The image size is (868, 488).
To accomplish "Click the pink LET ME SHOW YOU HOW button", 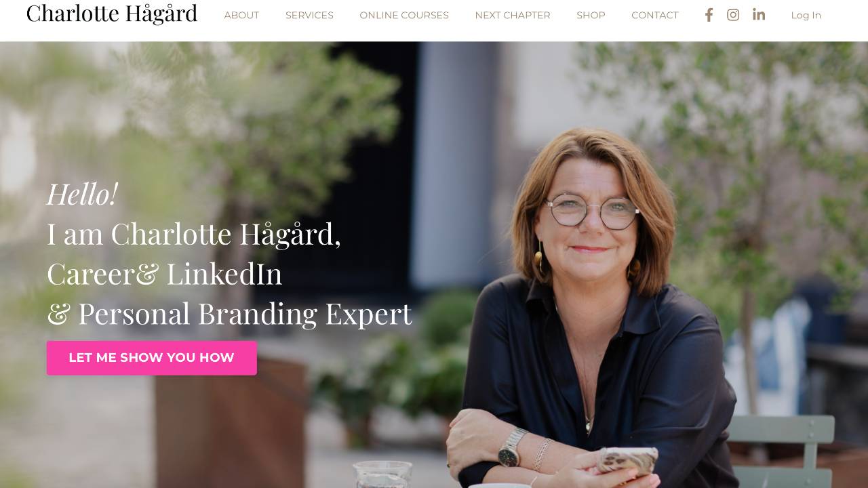I will [152, 358].
